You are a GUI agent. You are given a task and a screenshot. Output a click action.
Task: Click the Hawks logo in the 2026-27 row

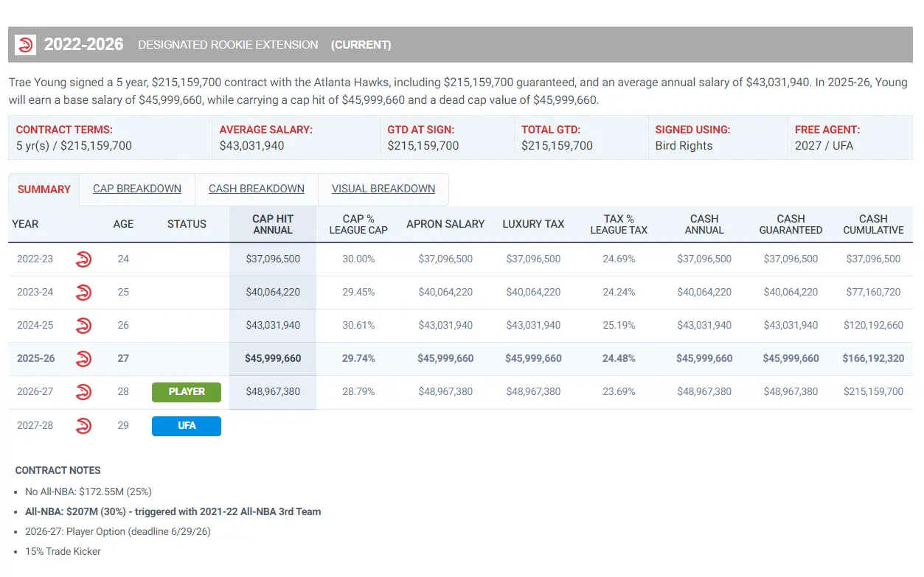pos(84,392)
